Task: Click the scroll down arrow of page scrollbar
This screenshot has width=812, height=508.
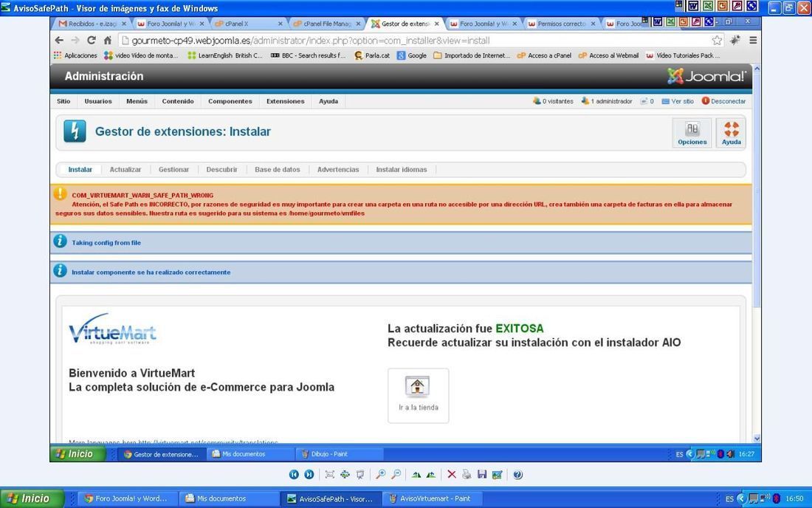Action: click(757, 439)
